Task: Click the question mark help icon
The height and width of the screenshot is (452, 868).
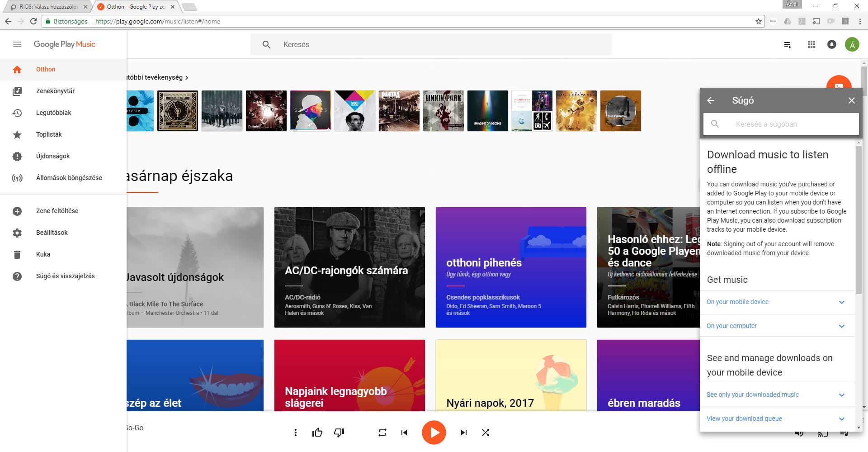Action: pyautogui.click(x=17, y=276)
